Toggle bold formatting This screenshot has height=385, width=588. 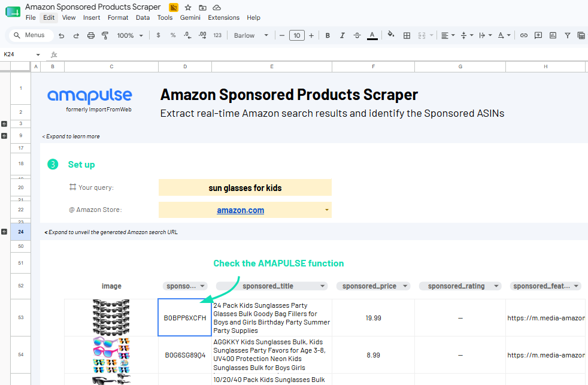(328, 35)
